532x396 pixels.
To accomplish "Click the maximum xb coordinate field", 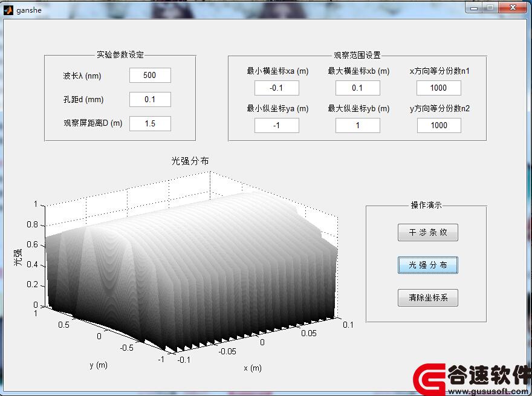I will (358, 88).
